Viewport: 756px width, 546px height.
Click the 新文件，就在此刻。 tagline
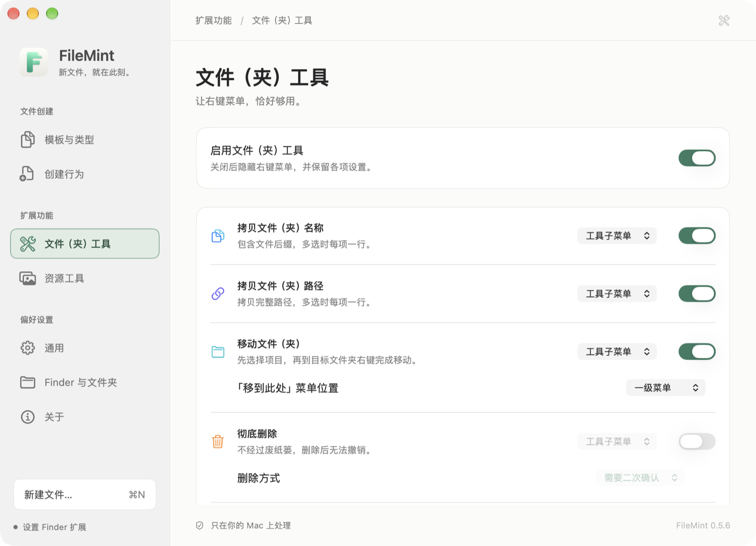click(95, 72)
